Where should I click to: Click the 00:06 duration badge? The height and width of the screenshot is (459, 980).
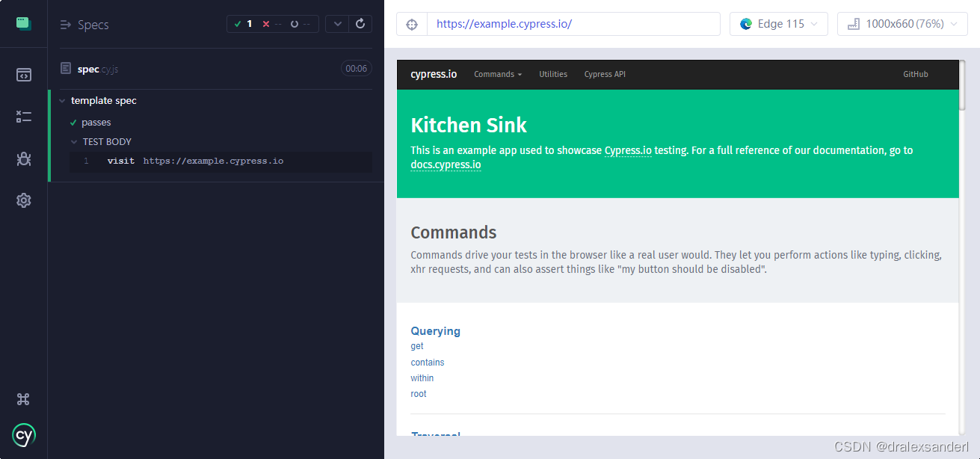(x=357, y=69)
